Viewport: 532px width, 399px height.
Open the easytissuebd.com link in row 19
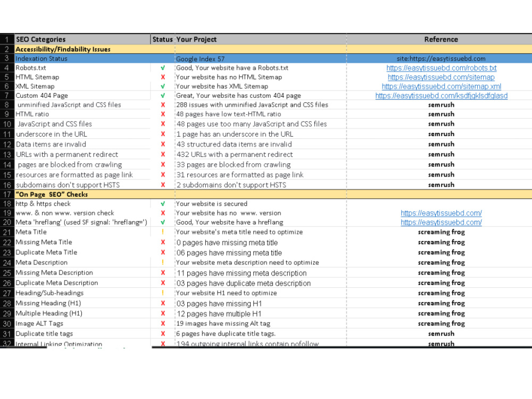441,213
